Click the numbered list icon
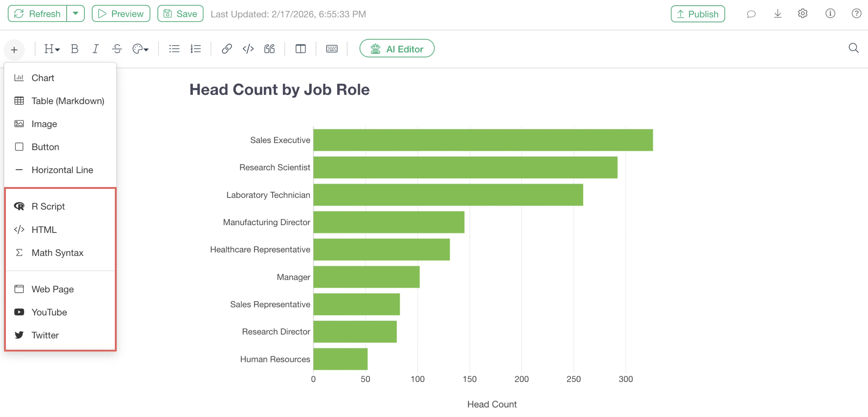Viewport: 868px width, 417px height. (196, 49)
